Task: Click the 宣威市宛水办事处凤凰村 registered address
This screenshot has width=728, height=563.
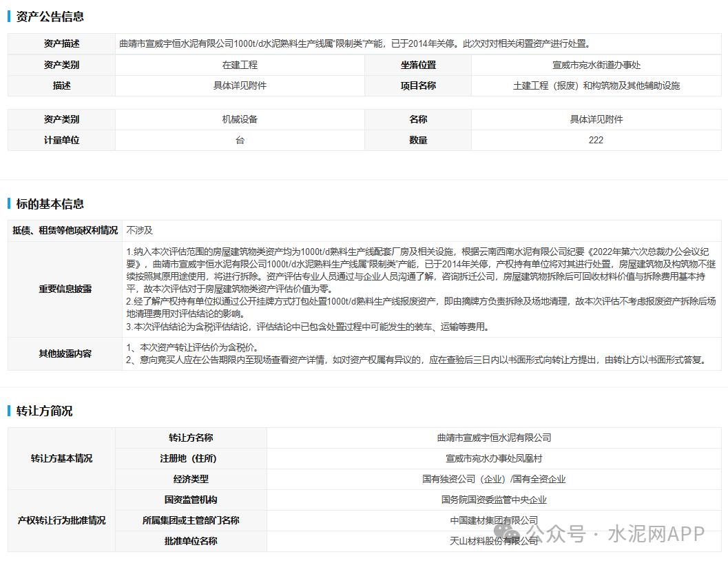Action: click(494, 458)
